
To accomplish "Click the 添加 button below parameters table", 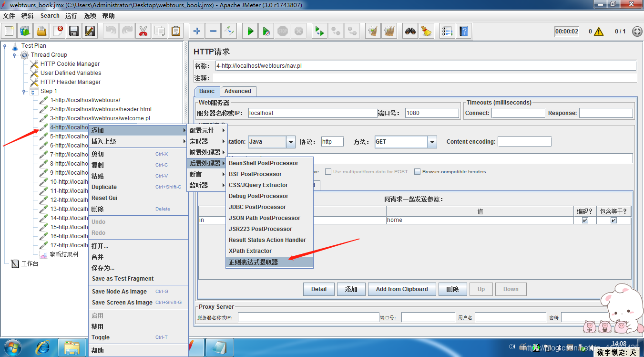I will (351, 289).
